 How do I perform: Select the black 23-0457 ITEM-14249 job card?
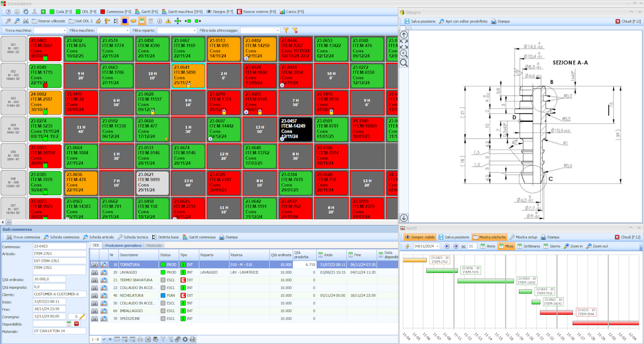pyautogui.click(x=295, y=129)
